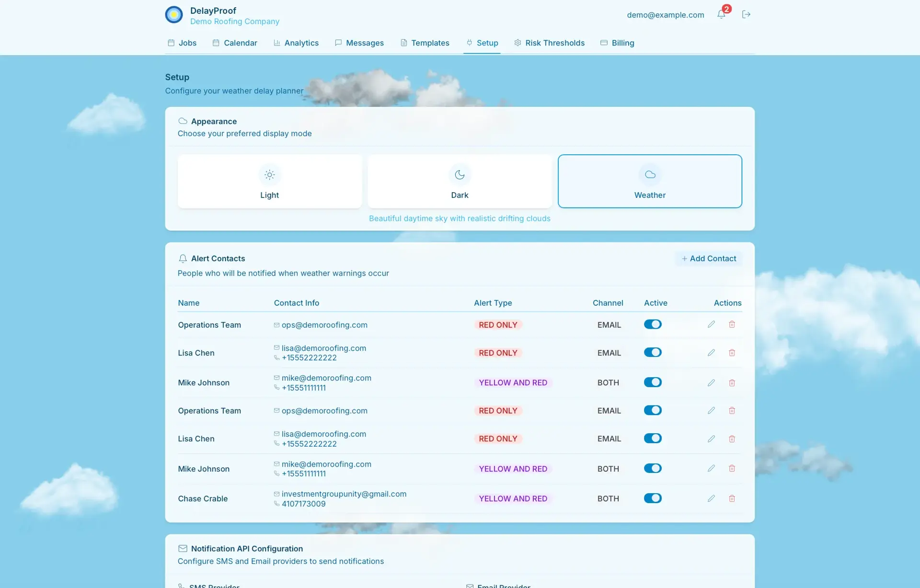
Task: Click the moon icon in Dark card
Action: 460,175
